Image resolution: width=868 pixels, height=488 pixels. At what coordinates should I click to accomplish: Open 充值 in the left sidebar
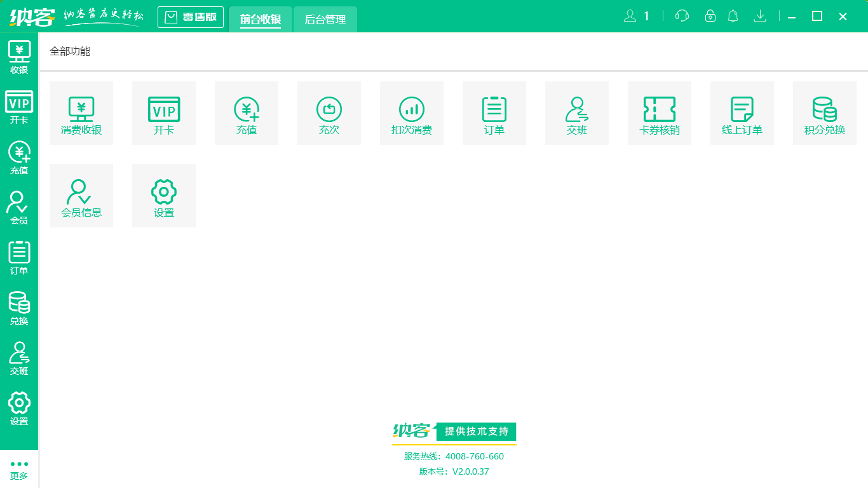(x=19, y=158)
